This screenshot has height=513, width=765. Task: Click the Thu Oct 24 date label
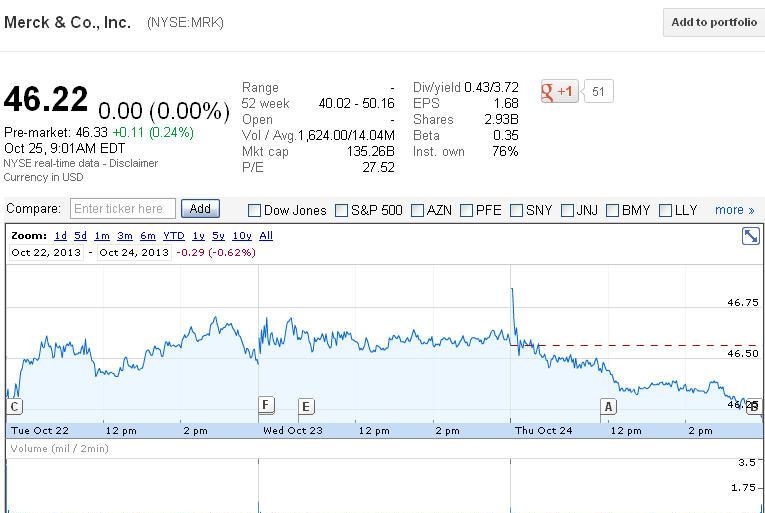click(x=544, y=431)
